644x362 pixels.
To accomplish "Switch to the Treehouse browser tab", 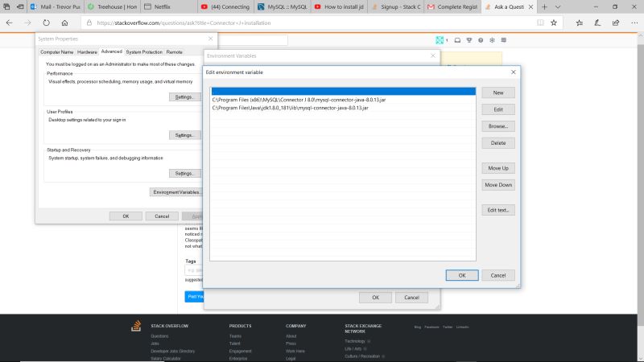I will click(x=112, y=7).
